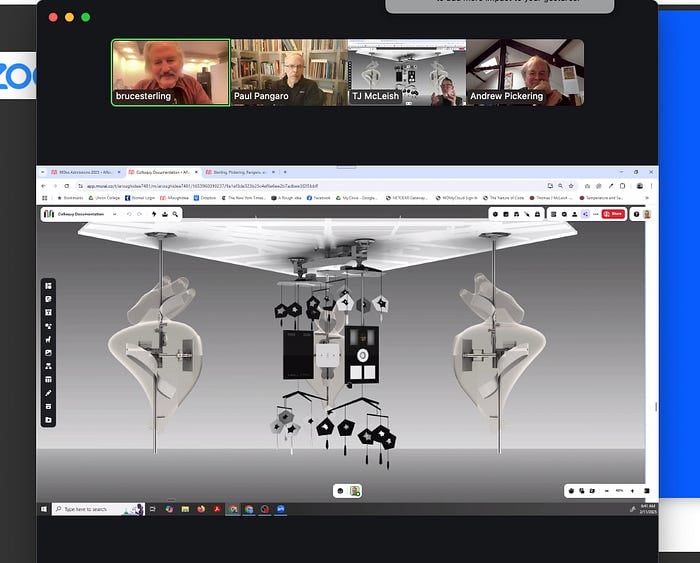
Task: Open the Images tool in the sidebar
Action: 48,353
